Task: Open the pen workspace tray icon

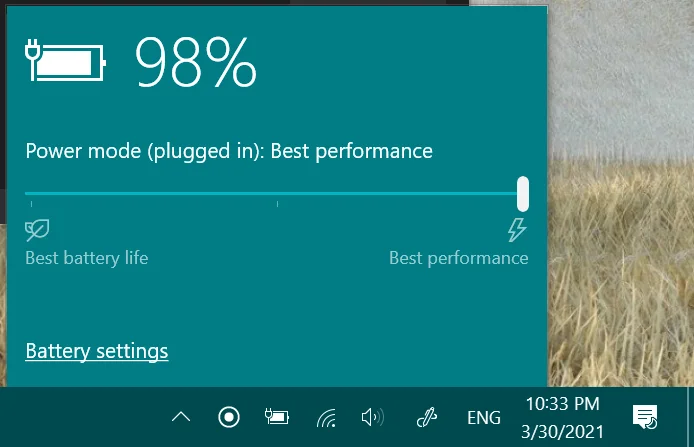Action: 427,417
